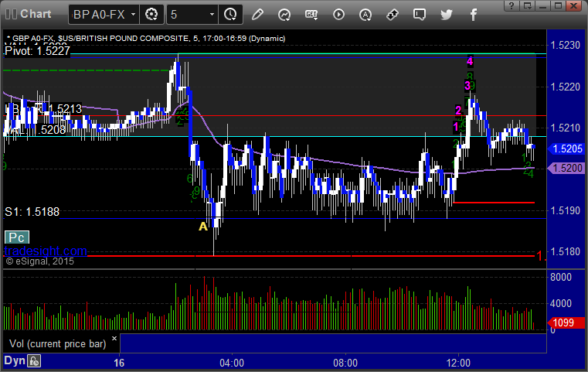Share chart via Facebook icon
This screenshot has height=372, width=588.
click(473, 15)
